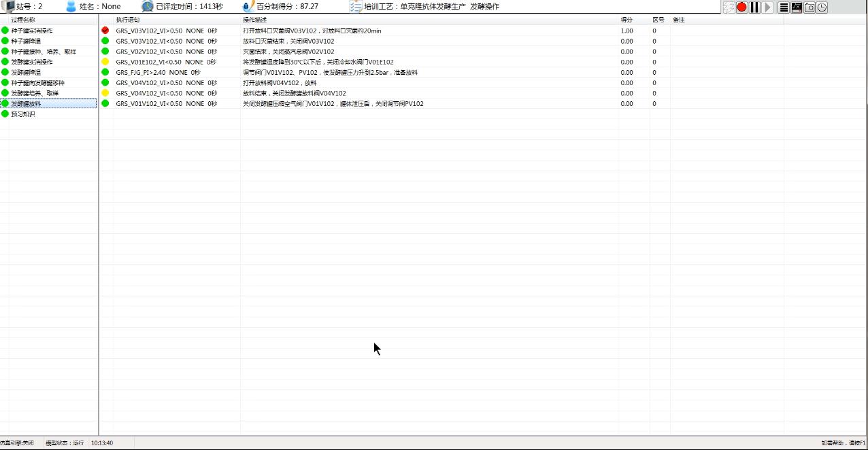This screenshot has height=450, width=868.
Task: Open the square-root formula icon
Action: [x=797, y=7]
